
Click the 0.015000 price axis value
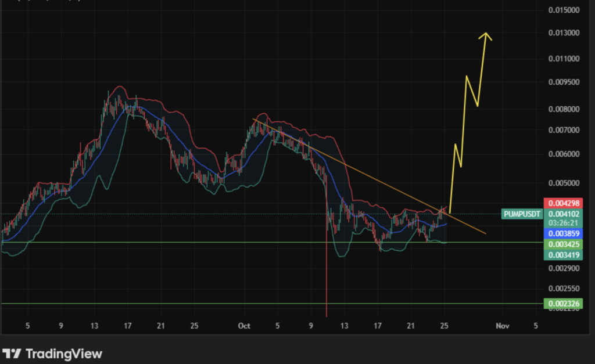coord(564,10)
